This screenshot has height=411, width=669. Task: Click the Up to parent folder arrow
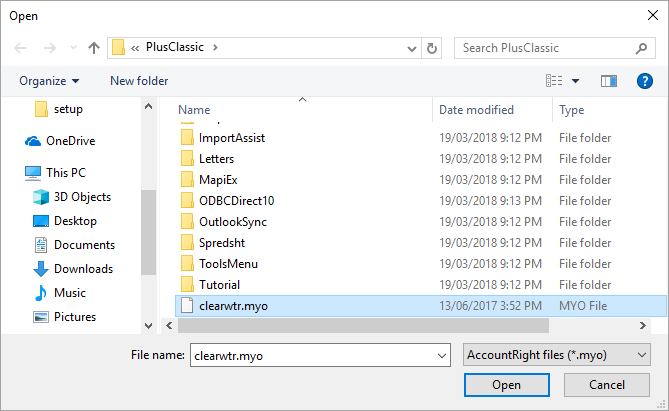93,48
